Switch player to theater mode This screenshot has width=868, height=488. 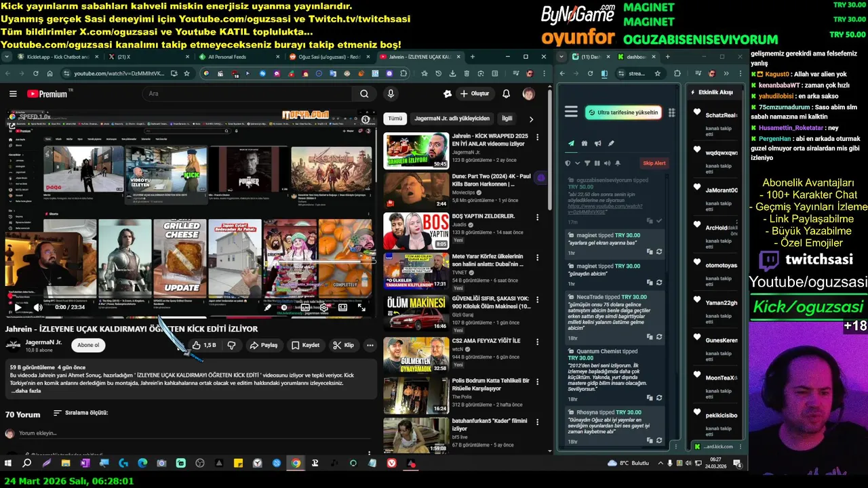[342, 307]
